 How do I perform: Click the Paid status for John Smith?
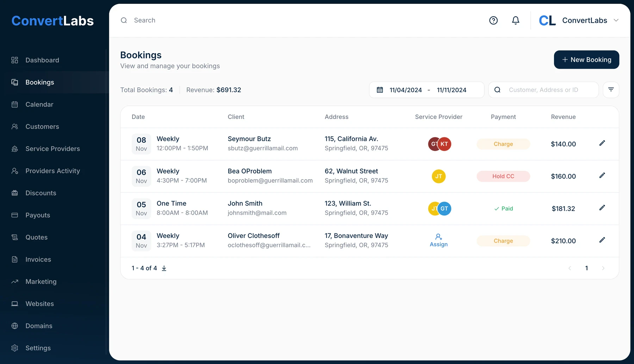coord(503,208)
